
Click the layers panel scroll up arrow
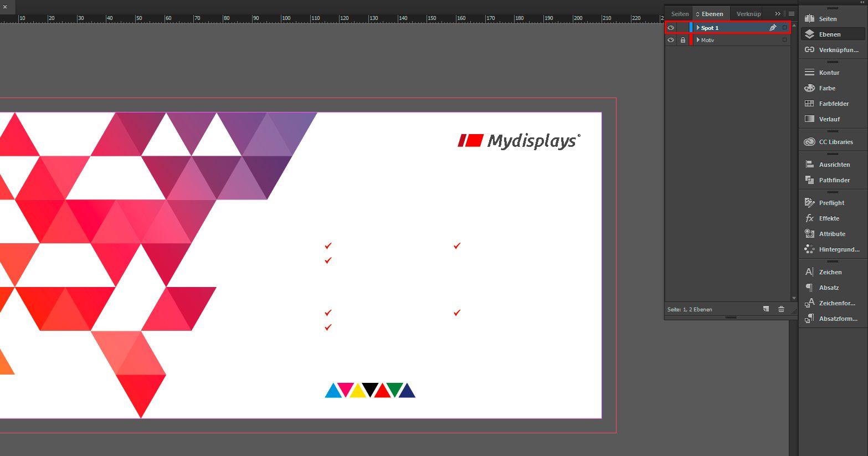click(794, 25)
